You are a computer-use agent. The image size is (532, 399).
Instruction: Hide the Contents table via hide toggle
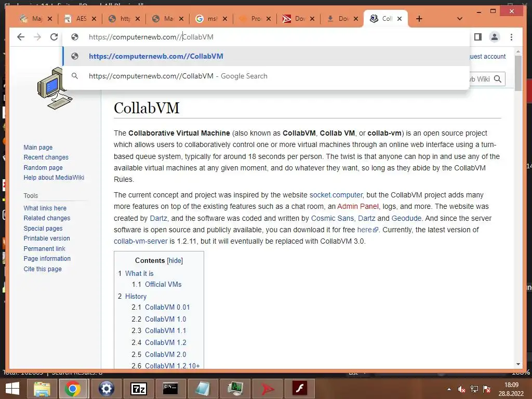coord(175,260)
